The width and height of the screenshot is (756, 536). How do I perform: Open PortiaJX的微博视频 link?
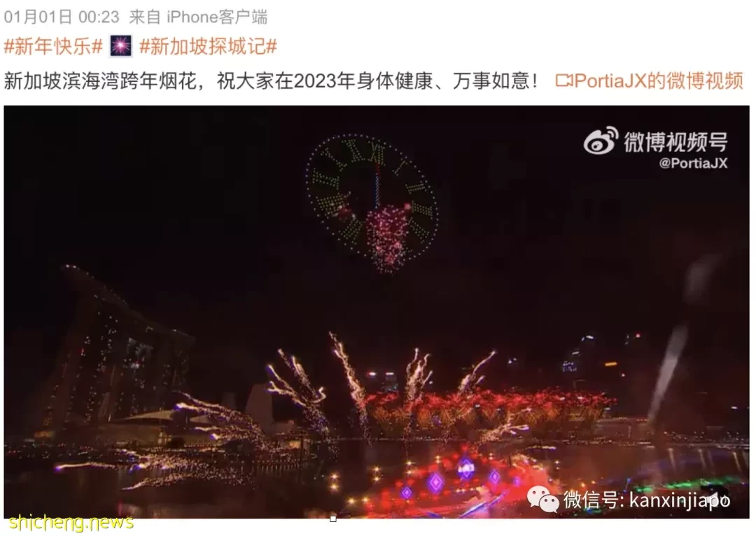tap(659, 80)
